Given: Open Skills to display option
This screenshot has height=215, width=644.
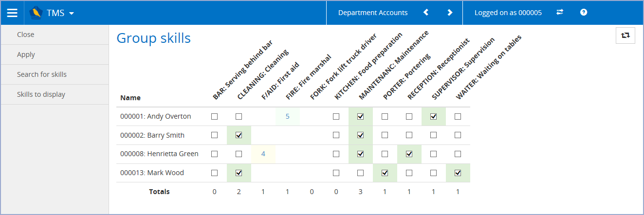Looking at the screenshot, I should 41,94.
